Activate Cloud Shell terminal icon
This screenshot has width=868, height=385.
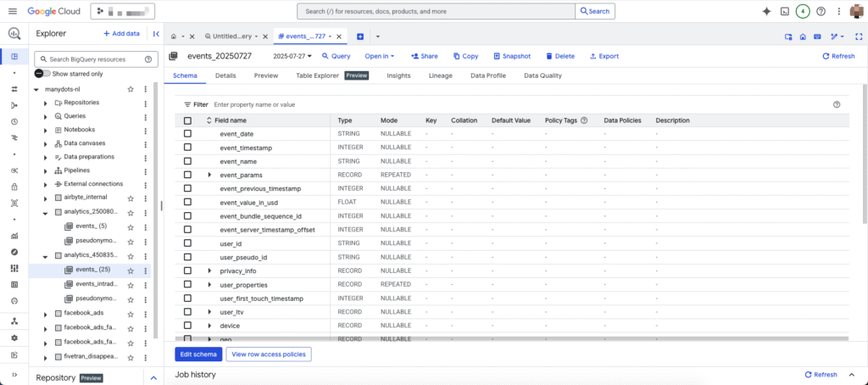point(784,11)
